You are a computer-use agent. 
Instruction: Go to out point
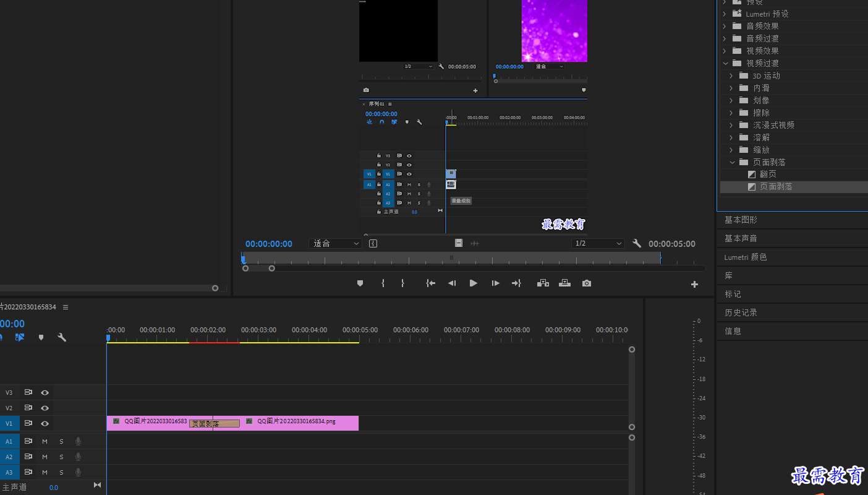pyautogui.click(x=516, y=283)
